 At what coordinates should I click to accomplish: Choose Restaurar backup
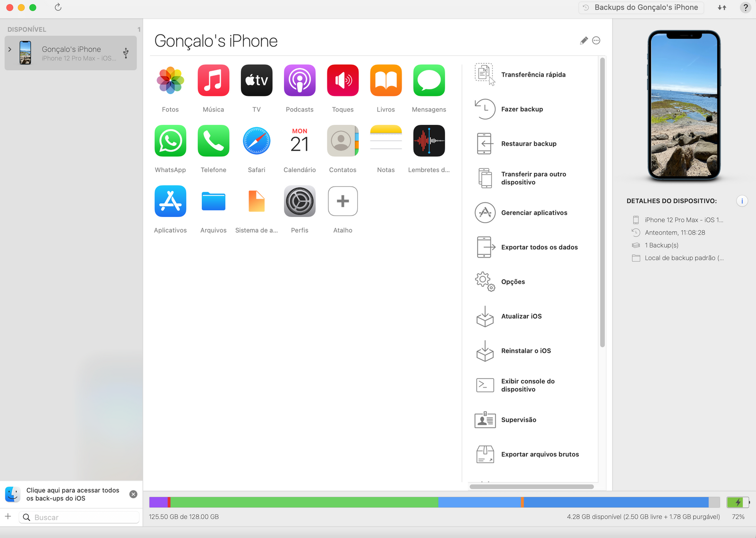tap(515, 144)
